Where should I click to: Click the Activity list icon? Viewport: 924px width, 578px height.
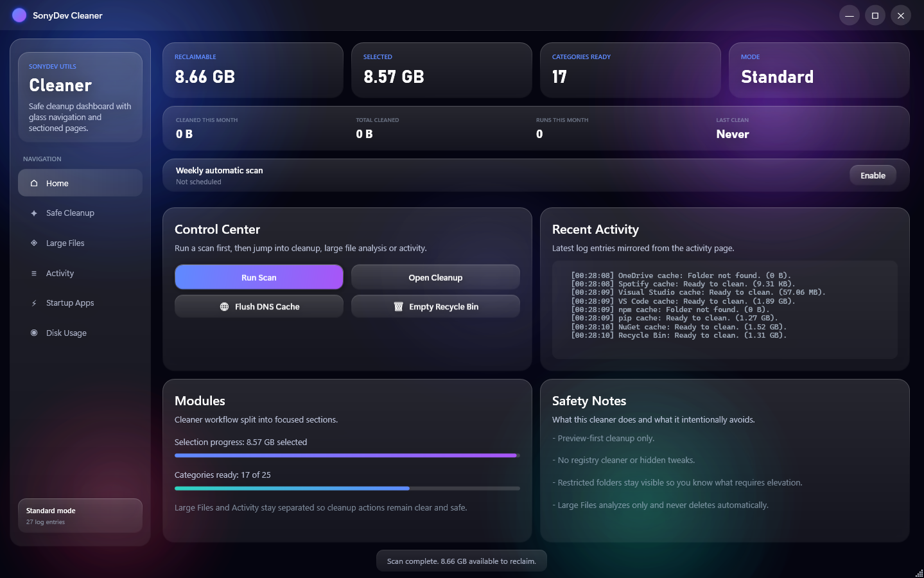(34, 273)
